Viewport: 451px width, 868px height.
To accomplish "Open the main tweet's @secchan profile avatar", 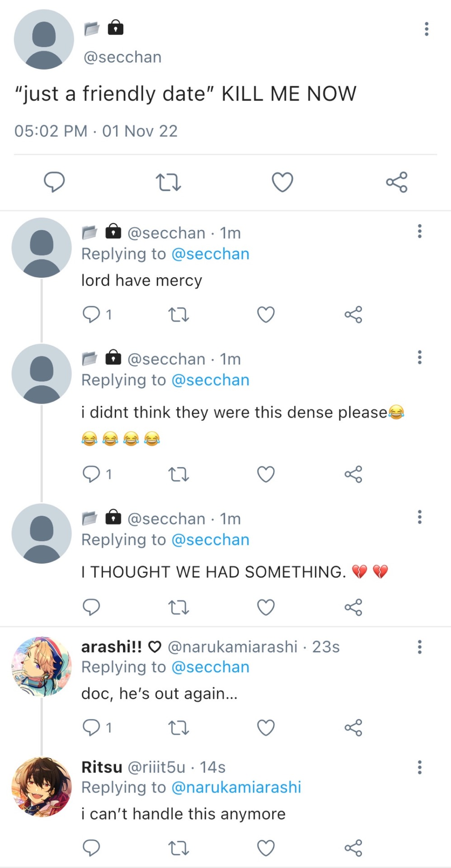I will click(x=44, y=39).
